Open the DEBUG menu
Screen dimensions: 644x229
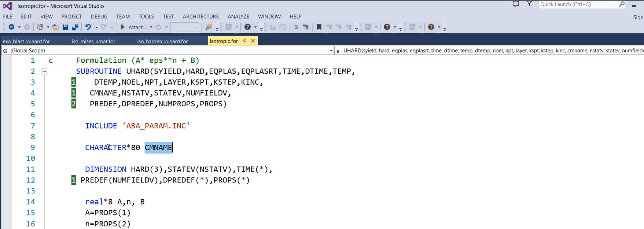[99, 16]
